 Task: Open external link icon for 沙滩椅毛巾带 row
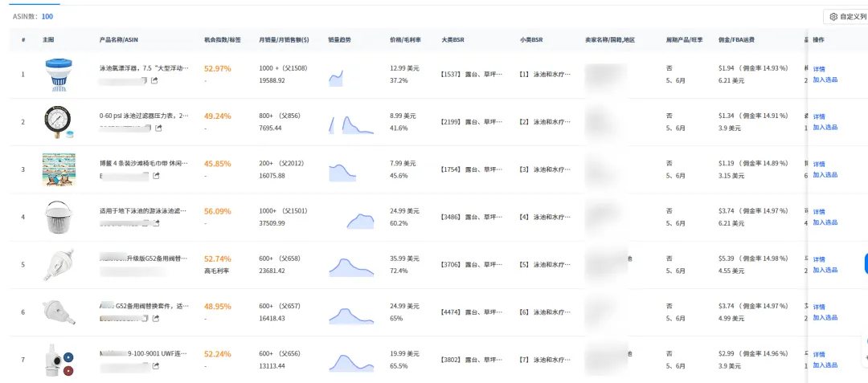(156, 176)
